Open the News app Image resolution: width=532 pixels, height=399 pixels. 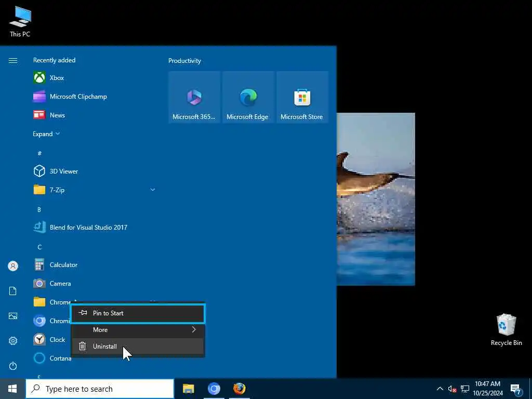(x=95, y=115)
